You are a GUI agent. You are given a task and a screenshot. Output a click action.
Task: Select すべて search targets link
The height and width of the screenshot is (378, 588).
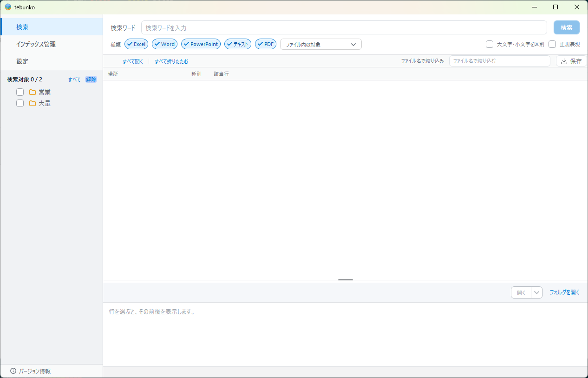coord(74,80)
